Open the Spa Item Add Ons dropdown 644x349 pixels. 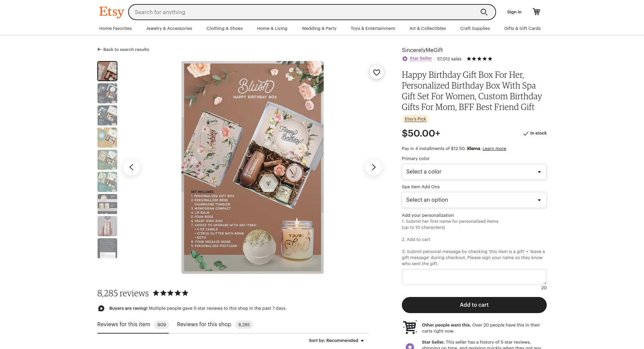click(474, 200)
